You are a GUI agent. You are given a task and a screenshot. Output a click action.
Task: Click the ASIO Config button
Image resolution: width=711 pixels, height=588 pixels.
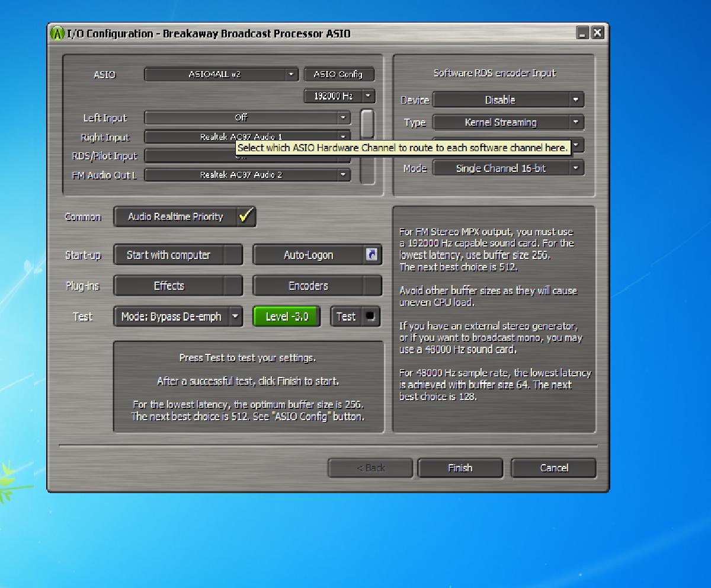click(x=339, y=75)
